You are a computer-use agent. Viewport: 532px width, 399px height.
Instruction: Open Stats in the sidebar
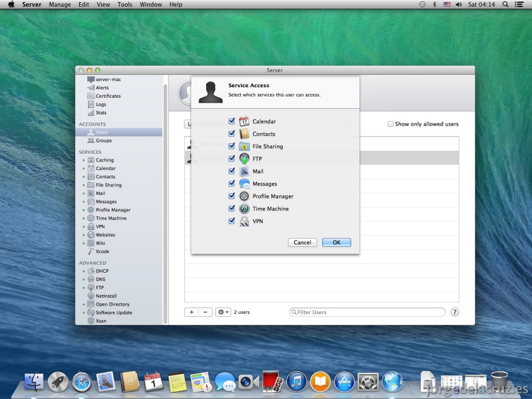click(97, 113)
